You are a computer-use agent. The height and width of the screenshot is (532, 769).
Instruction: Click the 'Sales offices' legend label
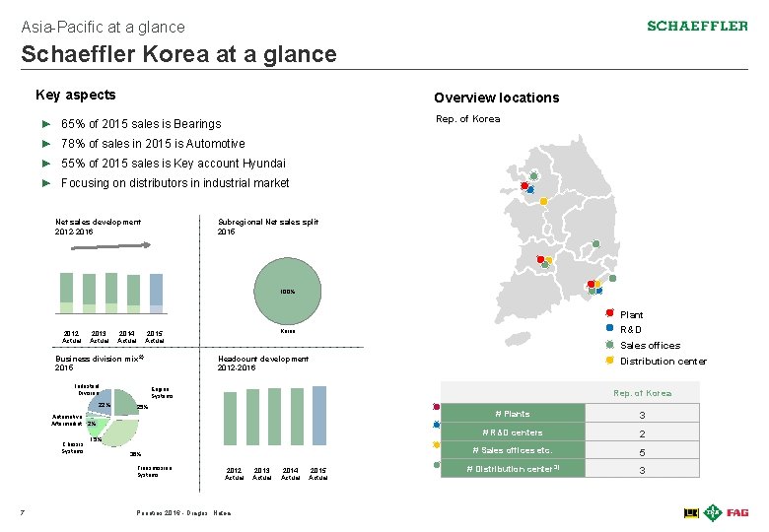pos(650,346)
